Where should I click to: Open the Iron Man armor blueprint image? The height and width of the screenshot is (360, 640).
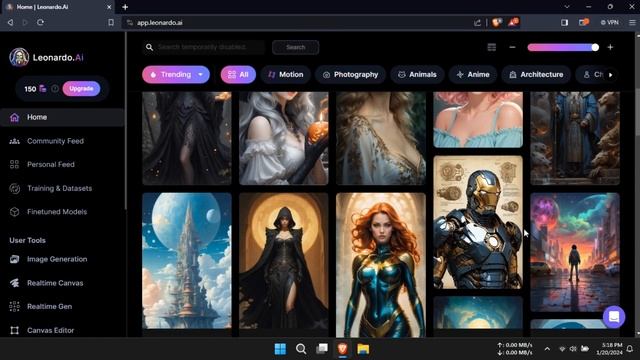coord(478,222)
